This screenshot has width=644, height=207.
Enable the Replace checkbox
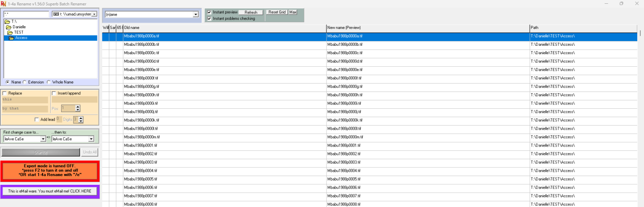click(x=5, y=93)
